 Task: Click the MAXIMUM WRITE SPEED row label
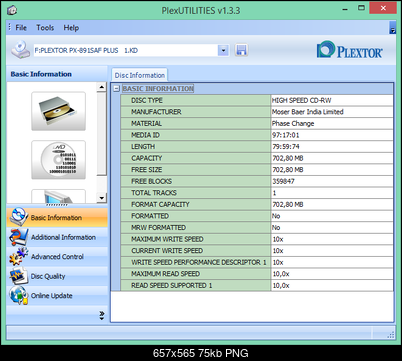[167, 239]
